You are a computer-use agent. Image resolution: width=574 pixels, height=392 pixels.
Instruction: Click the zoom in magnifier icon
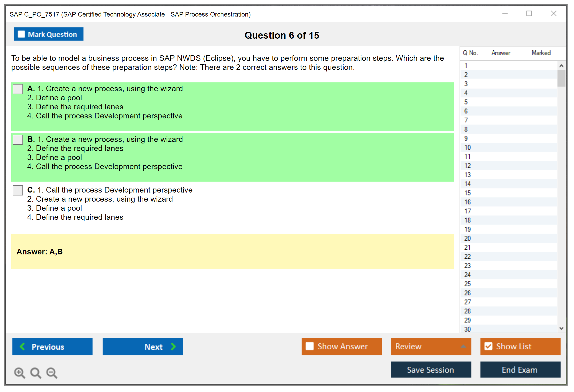(x=19, y=373)
